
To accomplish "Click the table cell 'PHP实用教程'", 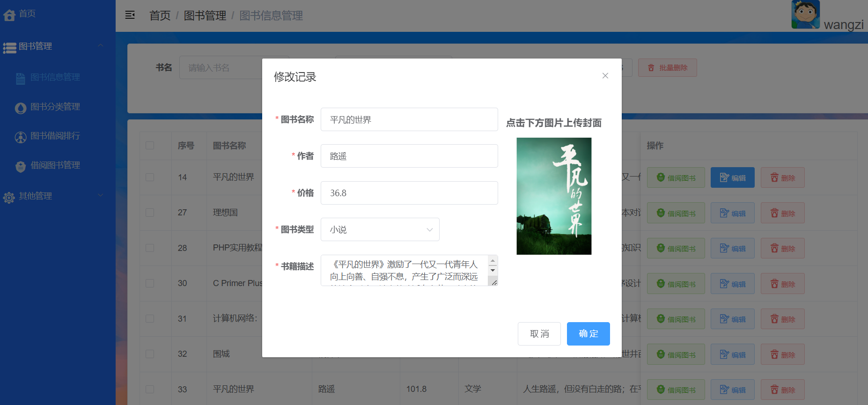I will pyautogui.click(x=238, y=248).
